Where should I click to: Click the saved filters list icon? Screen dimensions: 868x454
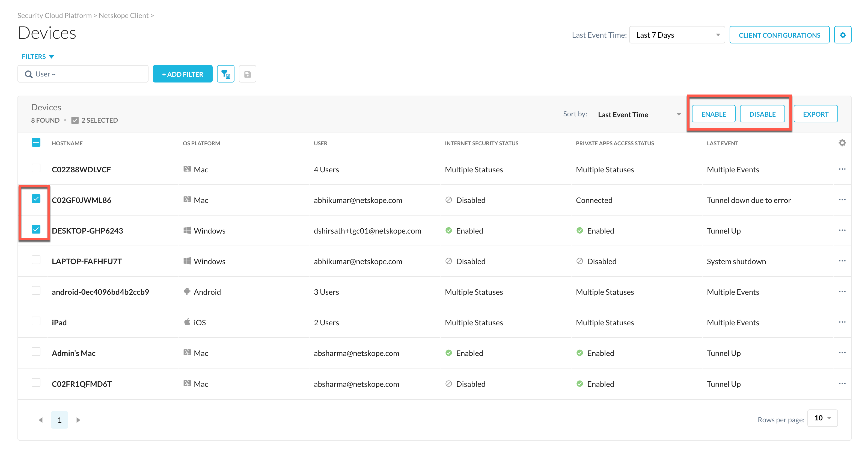225,74
